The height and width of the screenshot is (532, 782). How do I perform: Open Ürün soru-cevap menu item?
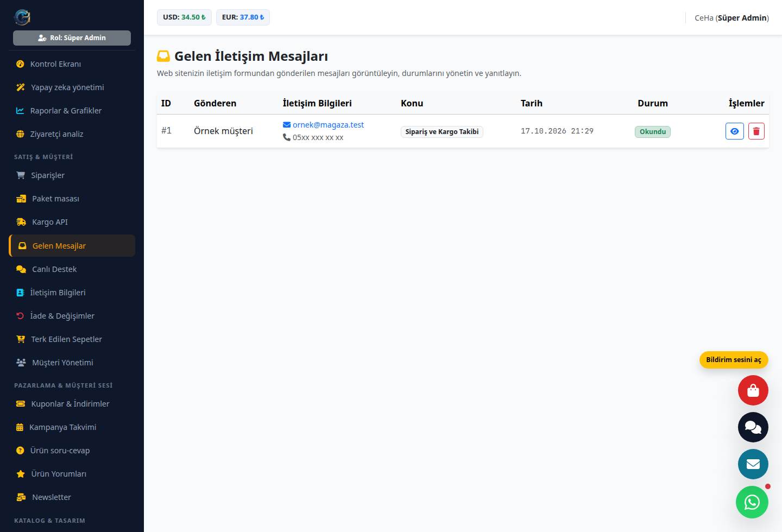72,451
